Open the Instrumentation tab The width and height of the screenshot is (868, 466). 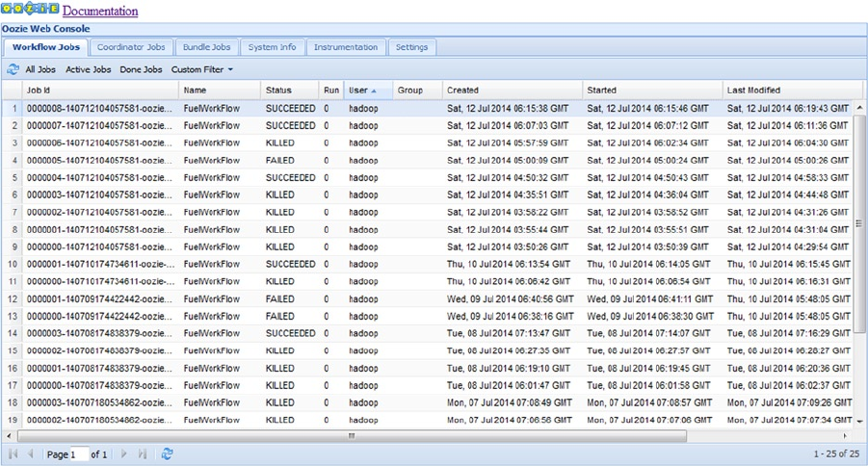point(346,47)
